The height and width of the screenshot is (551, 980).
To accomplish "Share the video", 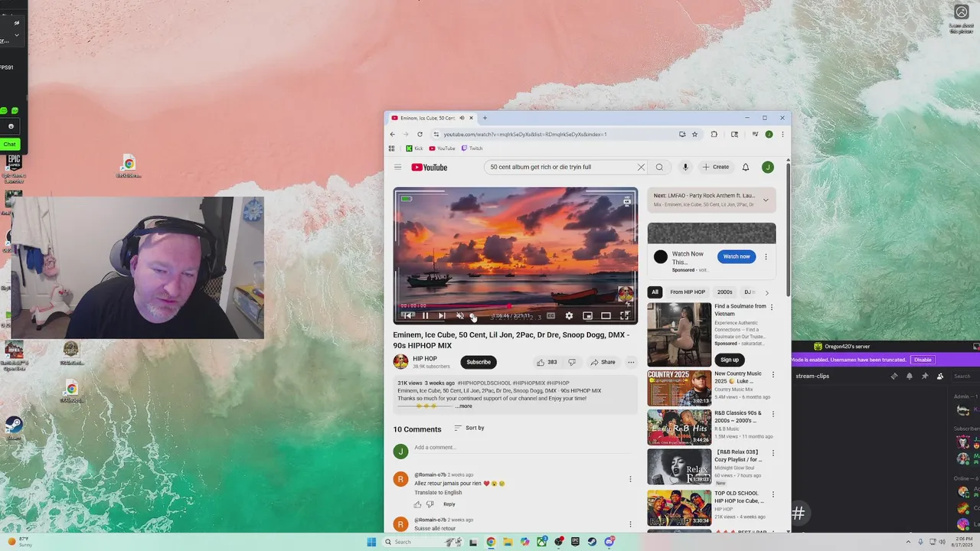I will 603,362.
